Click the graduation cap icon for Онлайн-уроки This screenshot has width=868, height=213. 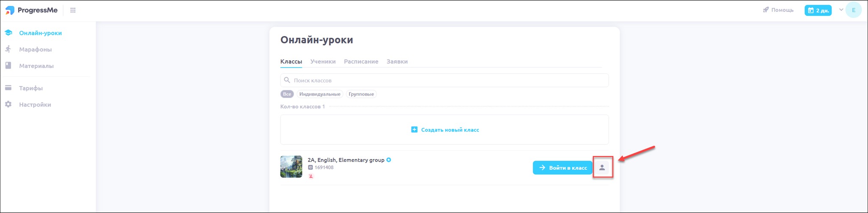coord(8,33)
